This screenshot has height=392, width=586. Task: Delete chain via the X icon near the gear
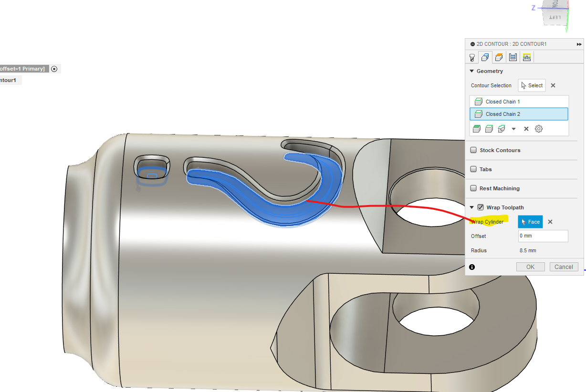(x=526, y=128)
